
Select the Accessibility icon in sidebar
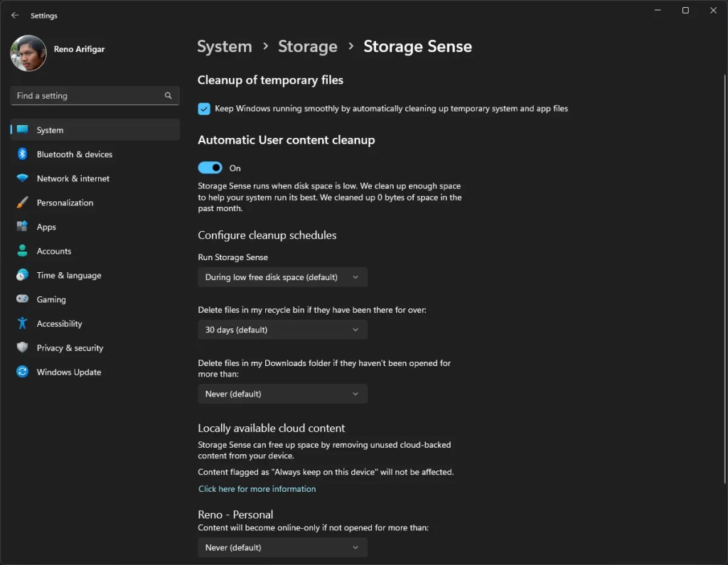coord(22,323)
